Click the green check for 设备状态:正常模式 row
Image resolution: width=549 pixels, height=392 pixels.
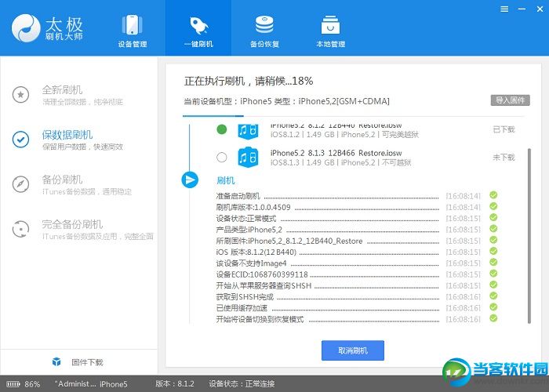tap(493, 217)
